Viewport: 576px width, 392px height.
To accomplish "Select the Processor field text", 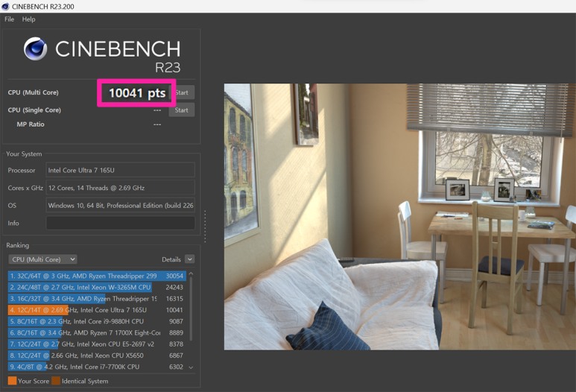I will click(120, 171).
